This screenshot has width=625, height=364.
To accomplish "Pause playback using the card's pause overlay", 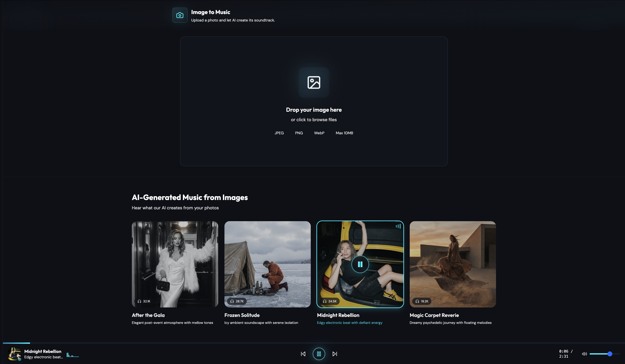I will pos(360,264).
